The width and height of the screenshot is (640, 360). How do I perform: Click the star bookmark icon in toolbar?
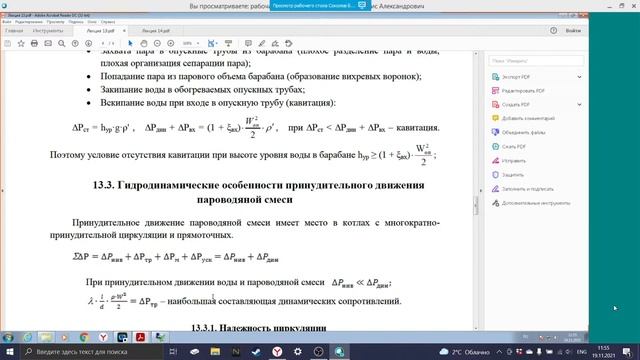point(21,43)
